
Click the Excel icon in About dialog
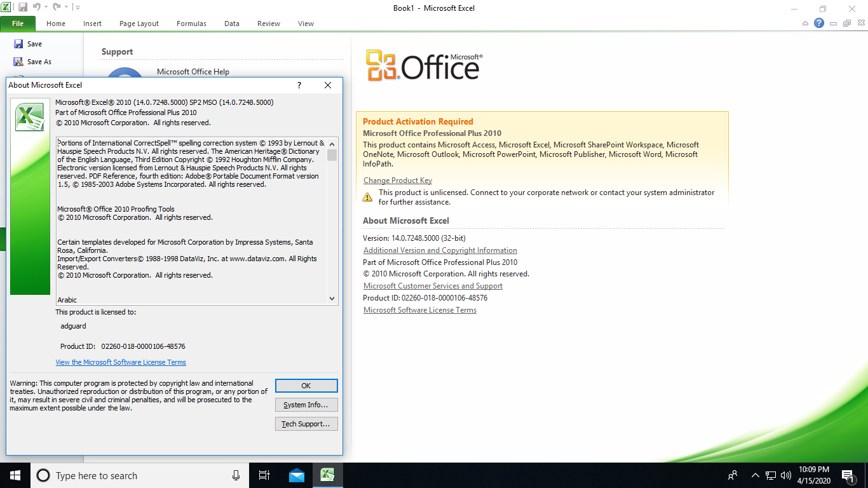(30, 117)
